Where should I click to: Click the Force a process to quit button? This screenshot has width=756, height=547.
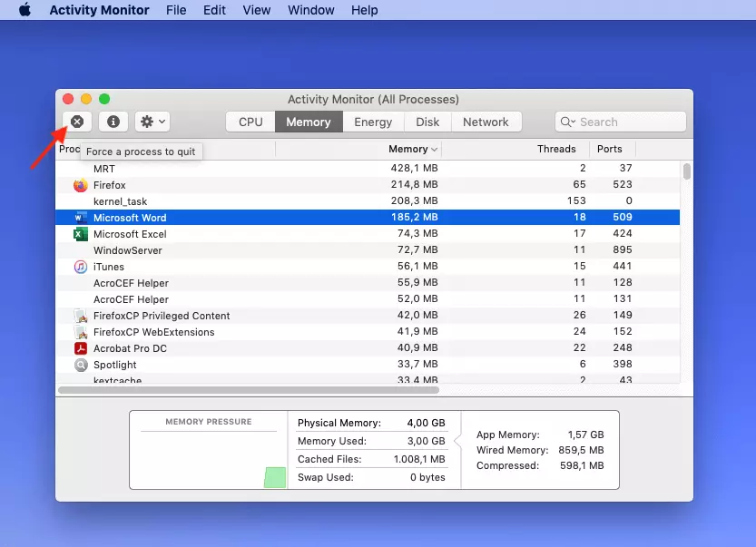pos(77,122)
